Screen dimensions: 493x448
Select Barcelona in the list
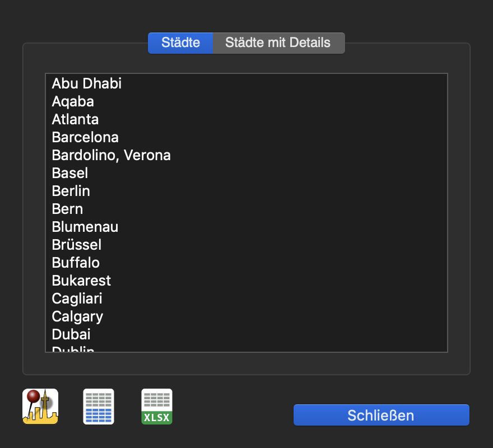pos(246,137)
